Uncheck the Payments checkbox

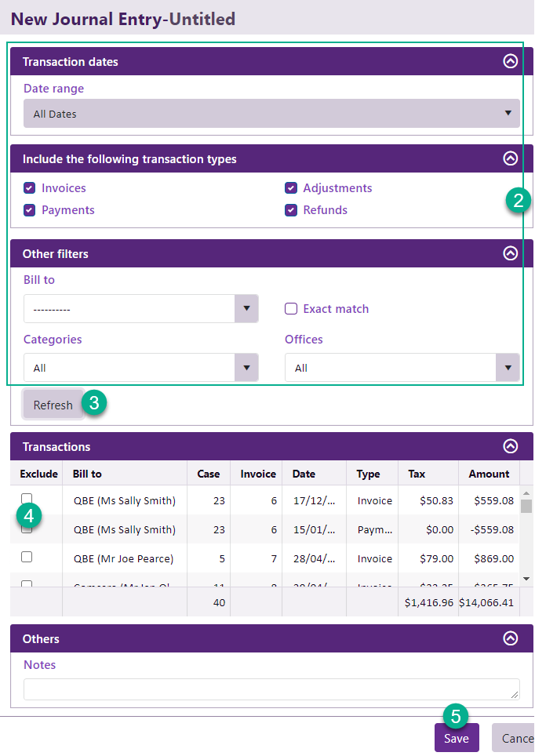point(30,210)
